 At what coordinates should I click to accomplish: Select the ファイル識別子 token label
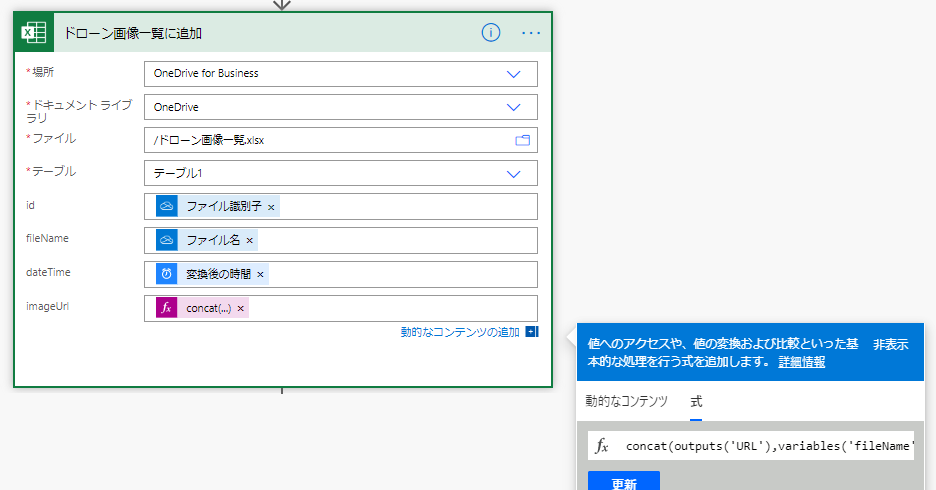tap(224, 207)
